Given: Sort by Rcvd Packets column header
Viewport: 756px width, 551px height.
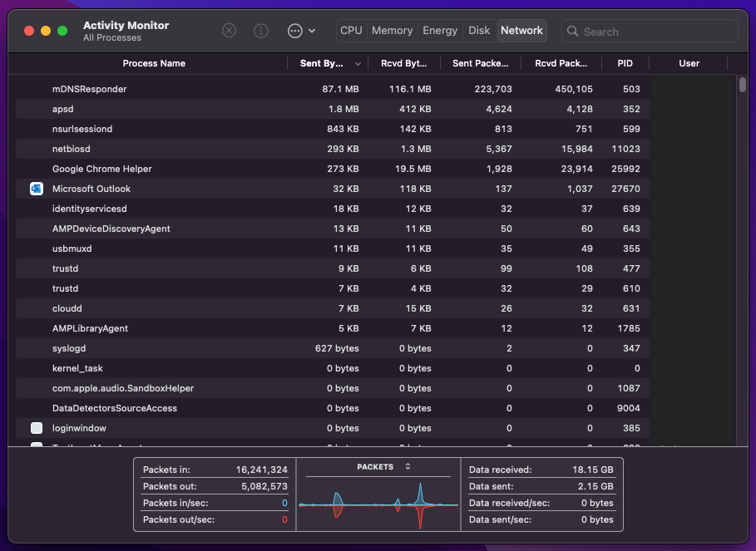Looking at the screenshot, I should 561,63.
